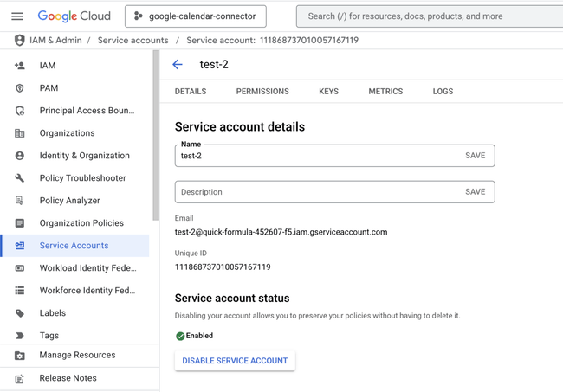Open the google-calendar-connector project picker
This screenshot has width=563, height=392.
196,16
